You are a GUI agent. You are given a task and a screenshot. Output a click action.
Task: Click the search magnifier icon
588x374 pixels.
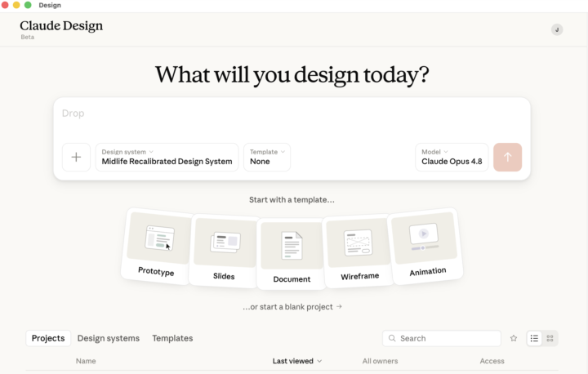click(x=392, y=338)
